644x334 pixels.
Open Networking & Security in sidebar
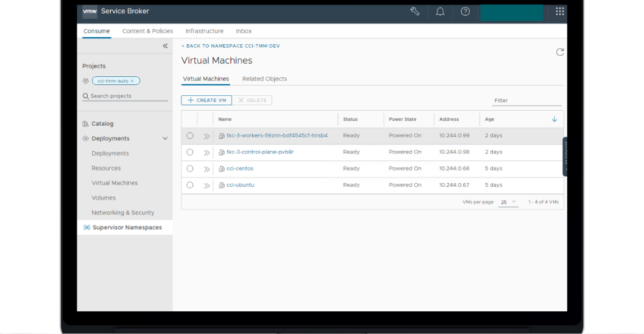[123, 213]
